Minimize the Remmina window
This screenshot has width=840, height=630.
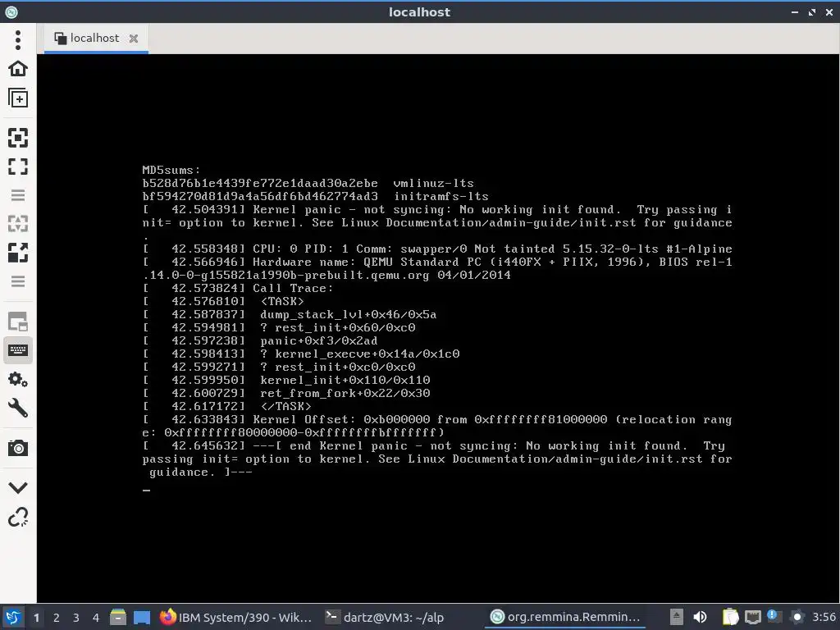pyautogui.click(x=795, y=11)
